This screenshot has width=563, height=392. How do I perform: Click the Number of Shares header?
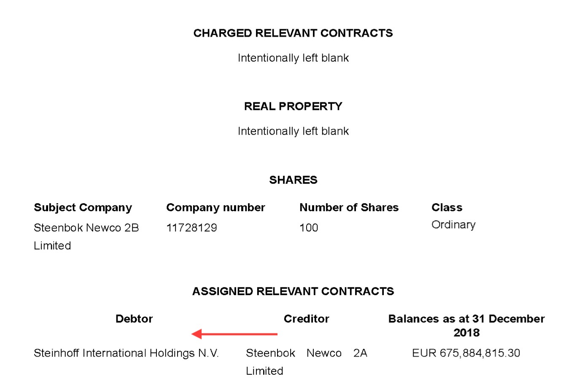[x=349, y=207]
